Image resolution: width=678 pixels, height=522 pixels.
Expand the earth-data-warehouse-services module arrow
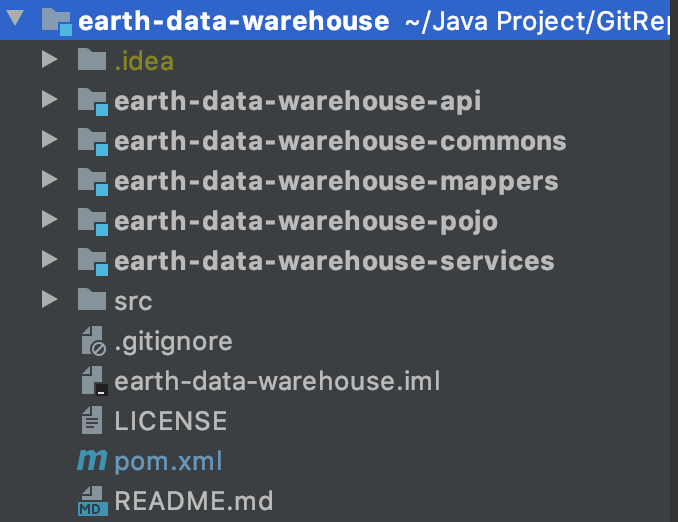[x=50, y=259]
